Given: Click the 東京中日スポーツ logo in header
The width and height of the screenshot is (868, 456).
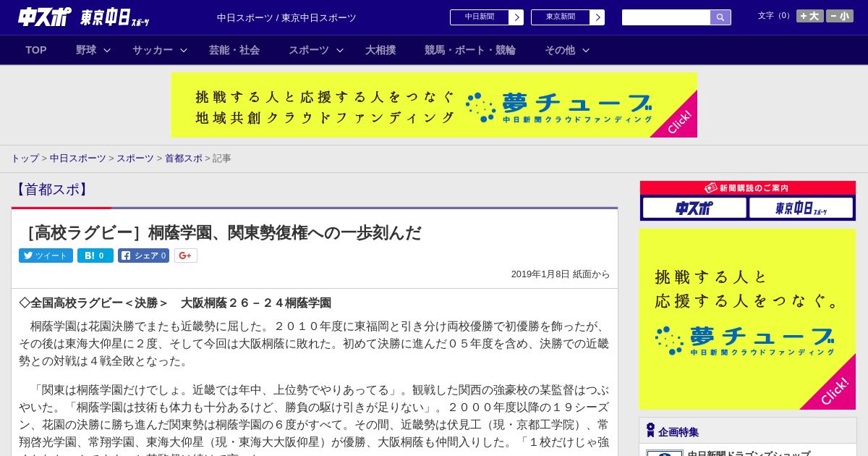Looking at the screenshot, I should pyautogui.click(x=115, y=17).
